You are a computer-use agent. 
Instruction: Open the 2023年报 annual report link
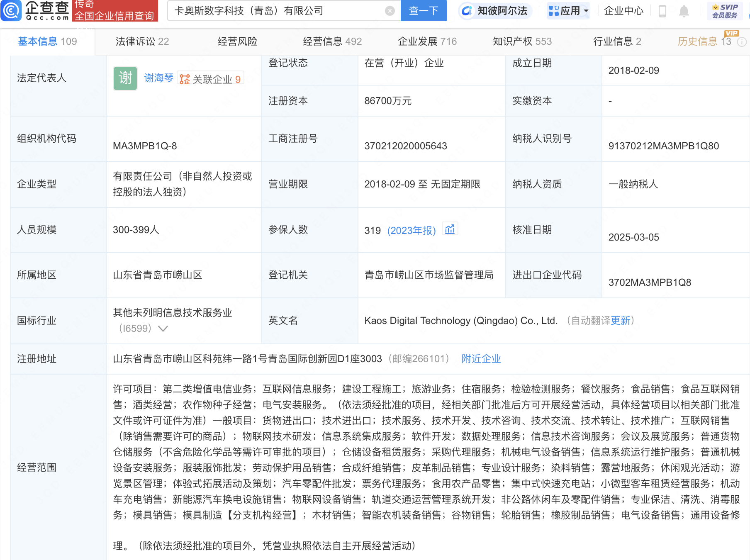pos(412,231)
